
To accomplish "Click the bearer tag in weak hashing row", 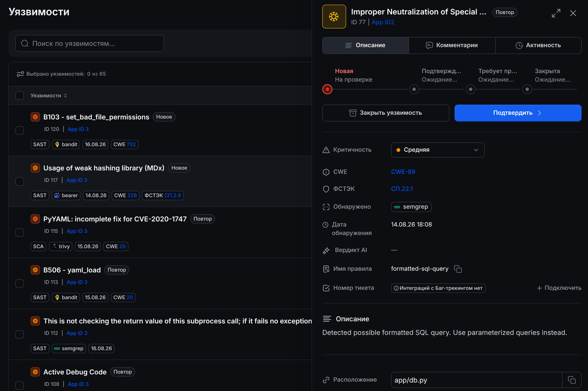I will pos(66,195).
